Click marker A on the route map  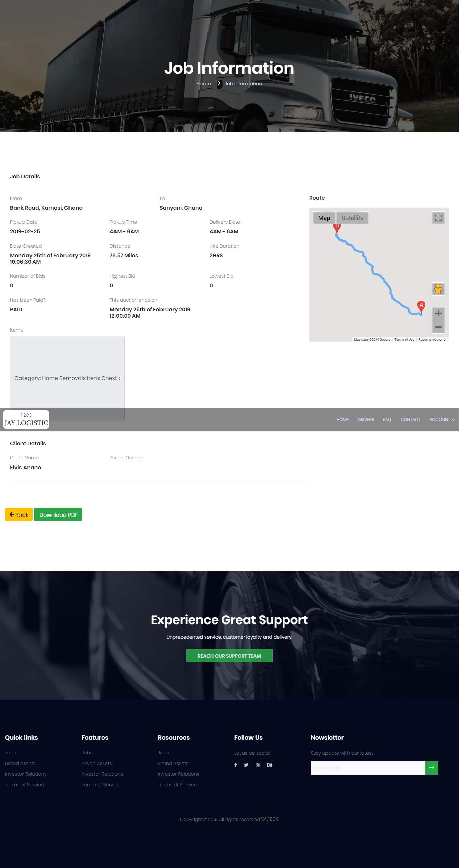click(421, 306)
